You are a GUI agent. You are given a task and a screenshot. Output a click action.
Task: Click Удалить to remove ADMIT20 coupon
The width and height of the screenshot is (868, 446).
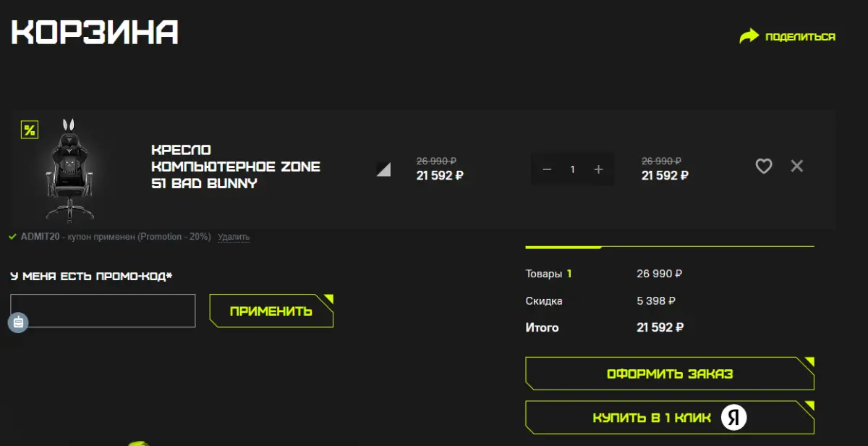[x=233, y=237]
